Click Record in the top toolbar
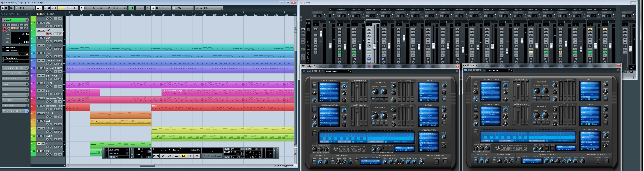The height and width of the screenshot is (171, 644). 75,8
